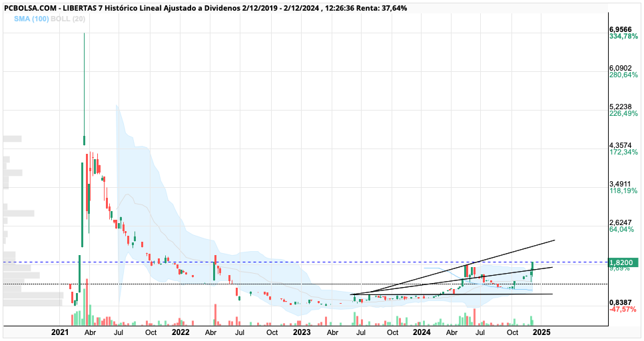
Task: Click the 226,49% percentage label
Action: 623,113
